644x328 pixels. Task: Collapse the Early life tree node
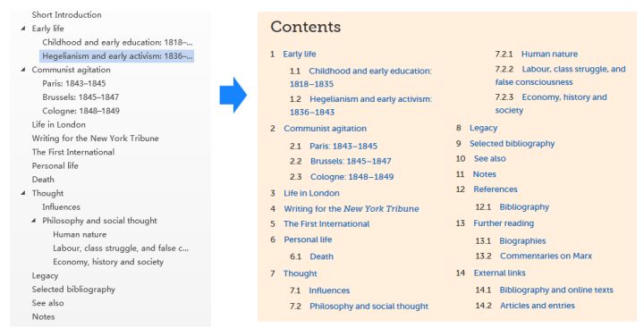pyautogui.click(x=23, y=29)
